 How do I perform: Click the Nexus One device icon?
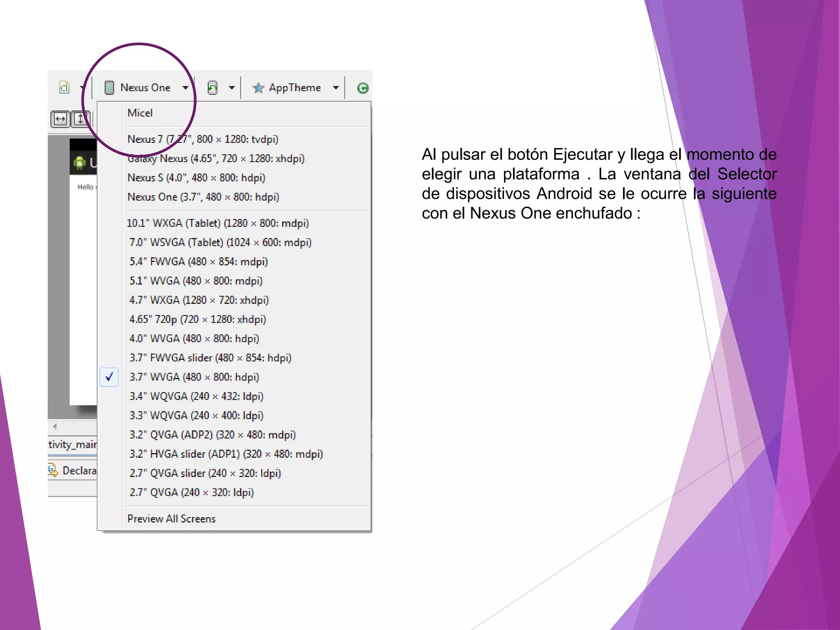tap(109, 87)
